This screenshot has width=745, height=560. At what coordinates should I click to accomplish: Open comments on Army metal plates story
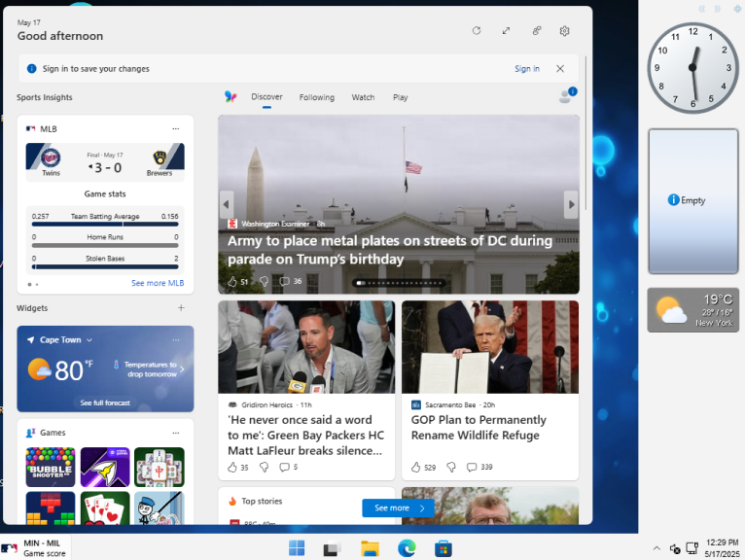[284, 282]
